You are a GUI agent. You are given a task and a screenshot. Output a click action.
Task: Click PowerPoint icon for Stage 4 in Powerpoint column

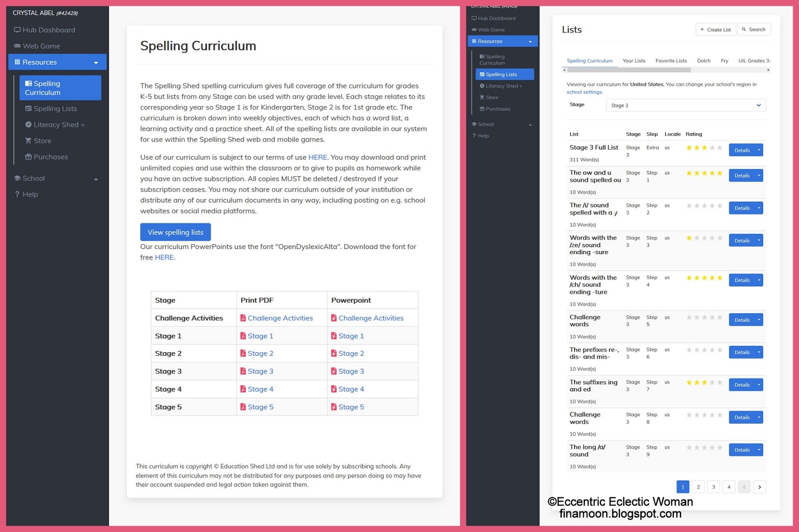pyautogui.click(x=334, y=389)
